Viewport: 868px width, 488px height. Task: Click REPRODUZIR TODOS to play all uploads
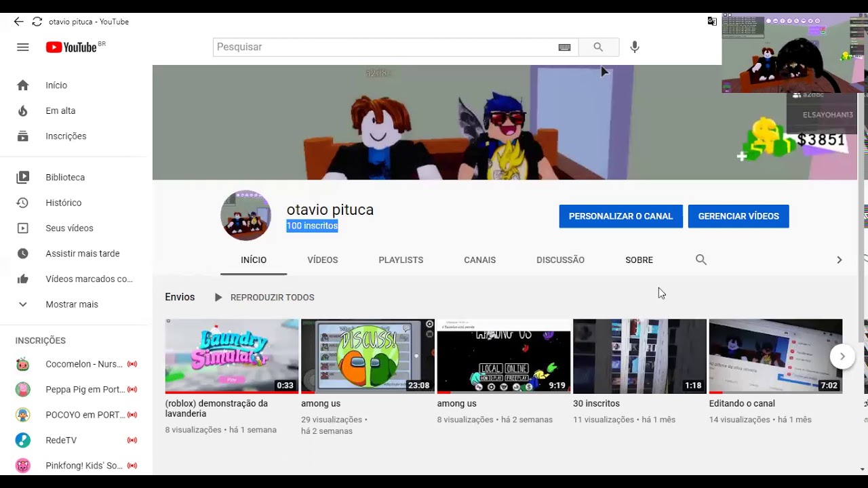coord(264,298)
